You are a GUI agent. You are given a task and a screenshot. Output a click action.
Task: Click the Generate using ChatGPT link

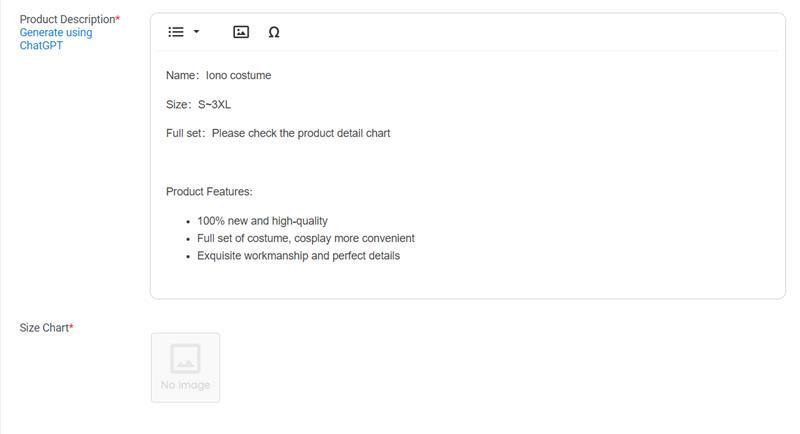click(x=56, y=39)
